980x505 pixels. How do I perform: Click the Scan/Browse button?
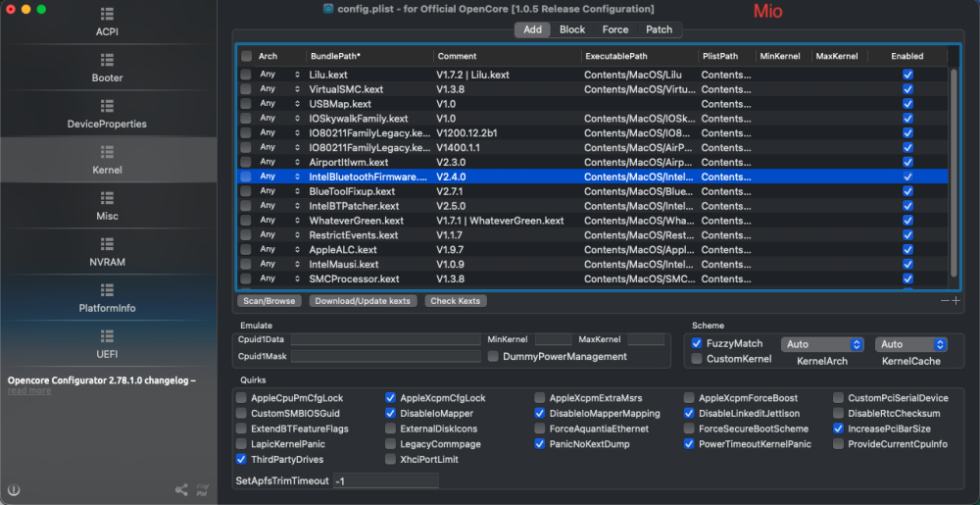coord(269,301)
